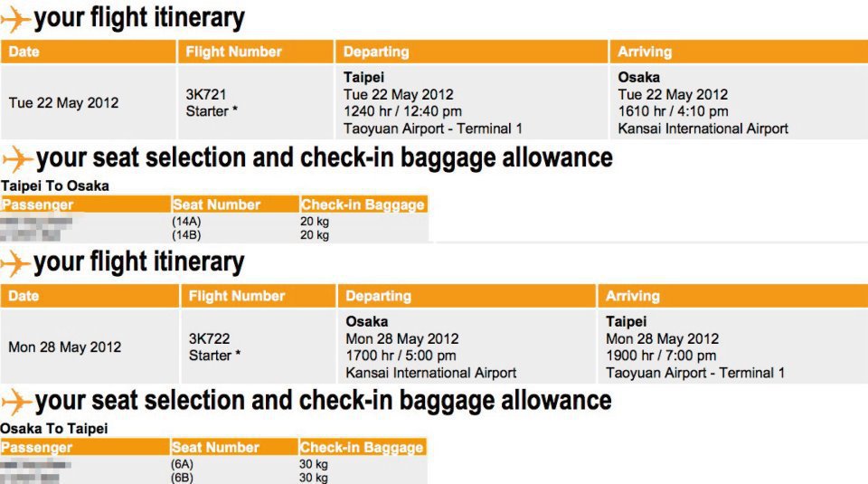
Task: Click the 20 kg baggage for seat 14A
Action: click(x=315, y=221)
